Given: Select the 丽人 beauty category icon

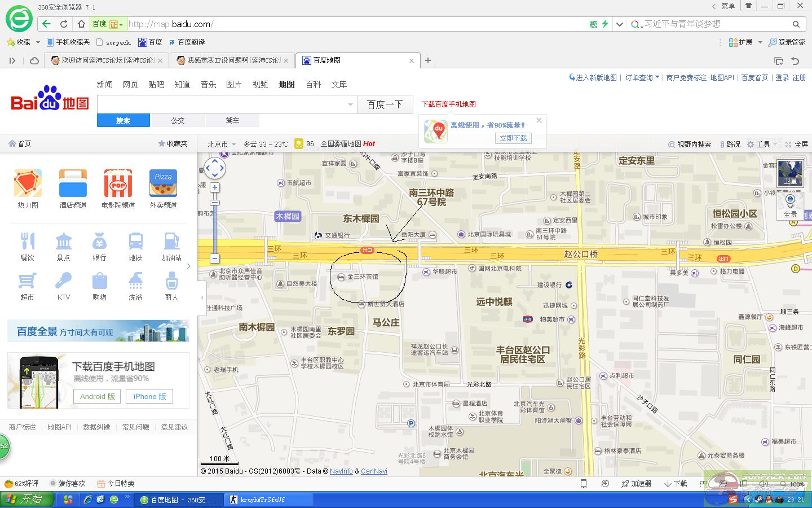Looking at the screenshot, I should pos(171,281).
